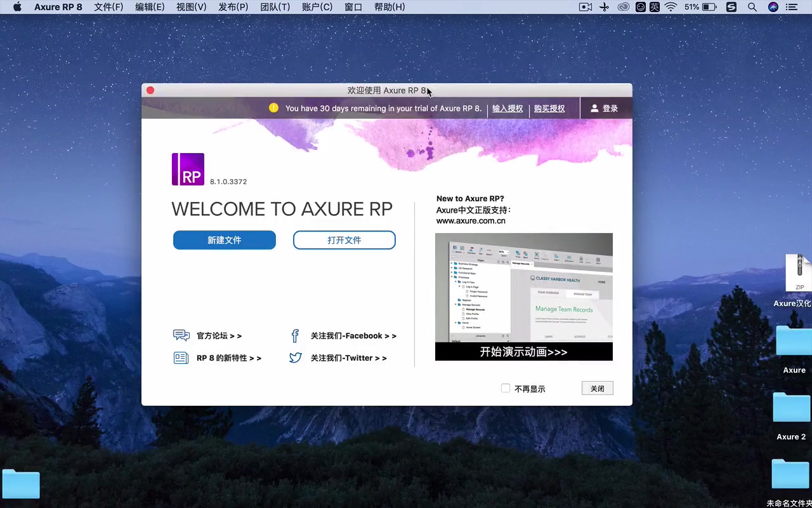812x508 pixels.
Task: Open the 关注我们-Twitter link
Action: [348, 358]
